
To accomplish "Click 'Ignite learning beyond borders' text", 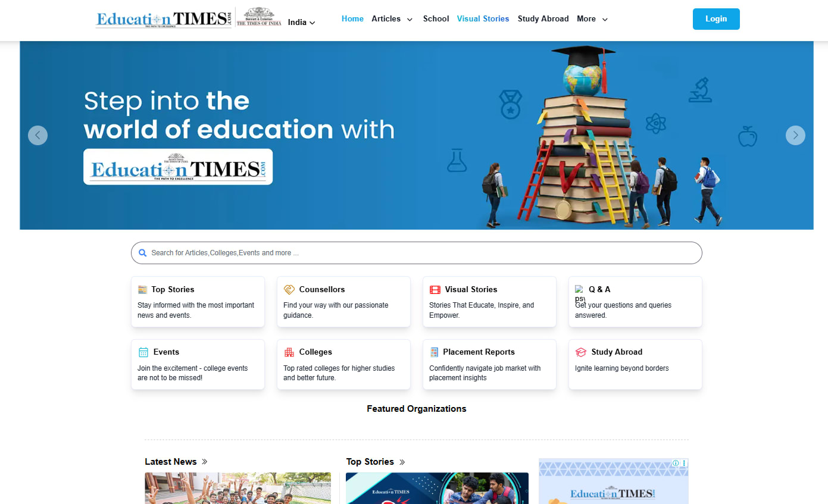I will (x=622, y=368).
